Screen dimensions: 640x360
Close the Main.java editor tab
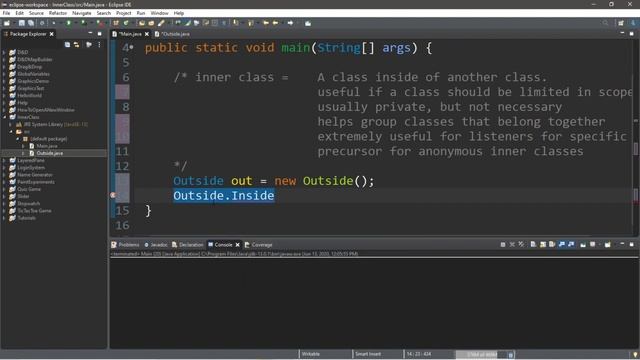pyautogui.click(x=147, y=34)
